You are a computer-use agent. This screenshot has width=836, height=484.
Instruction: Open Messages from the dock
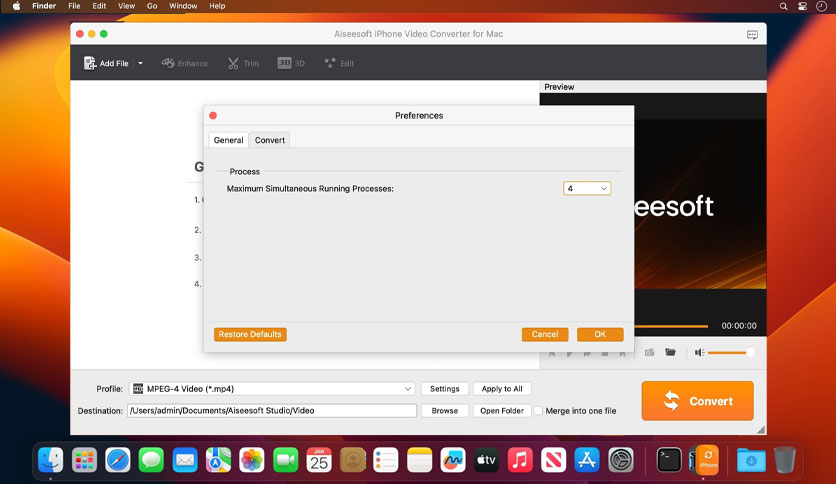click(x=151, y=459)
